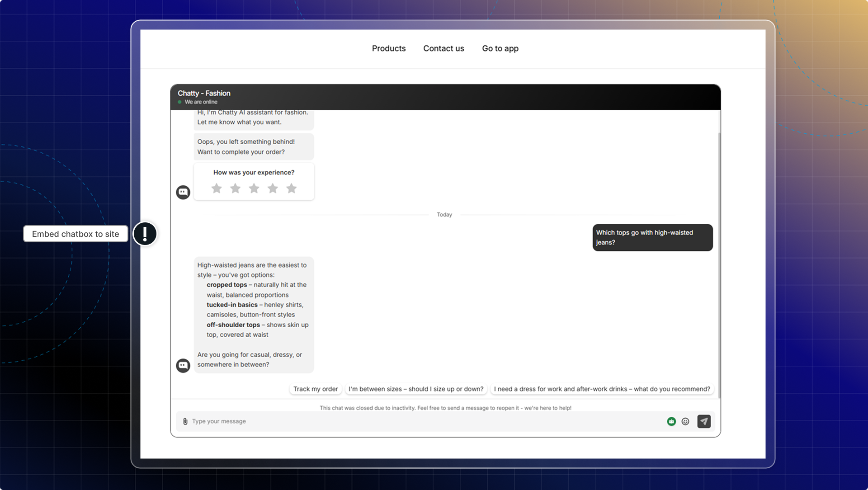The image size is (868, 490).
Task: Click the 'Which tops go with high-waisted jeans?' bubble
Action: coord(652,237)
